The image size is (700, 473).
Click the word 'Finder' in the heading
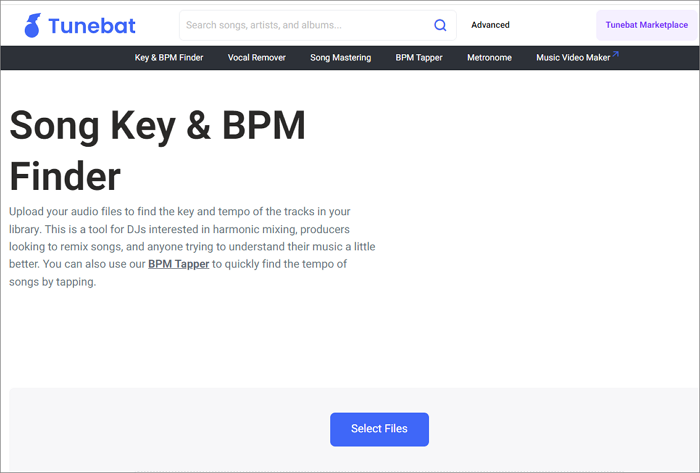pyautogui.click(x=65, y=176)
